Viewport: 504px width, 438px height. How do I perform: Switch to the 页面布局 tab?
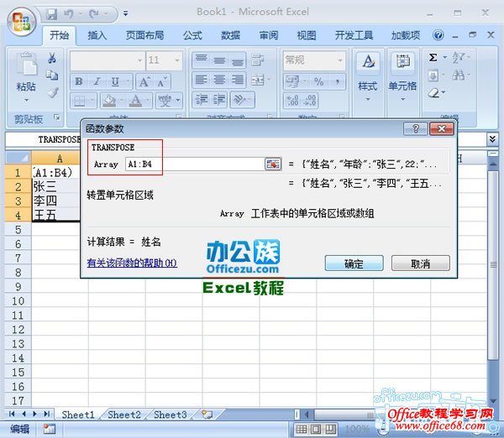(145, 35)
